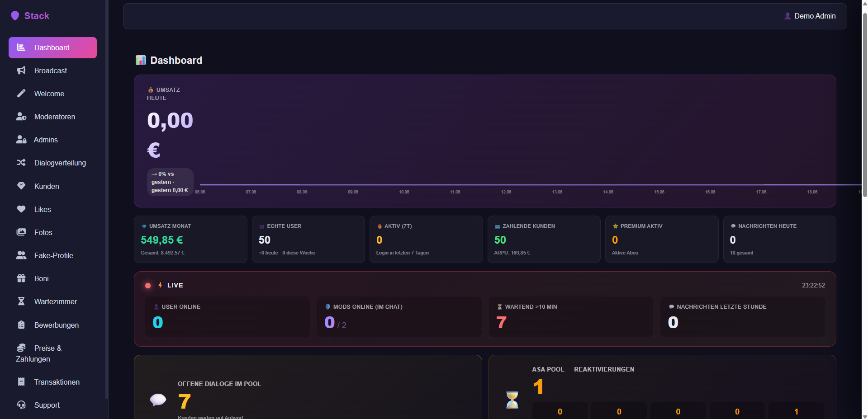The image size is (868, 419).
Task: Click the lightning bolt icon next to LIVE
Action: coord(160,285)
